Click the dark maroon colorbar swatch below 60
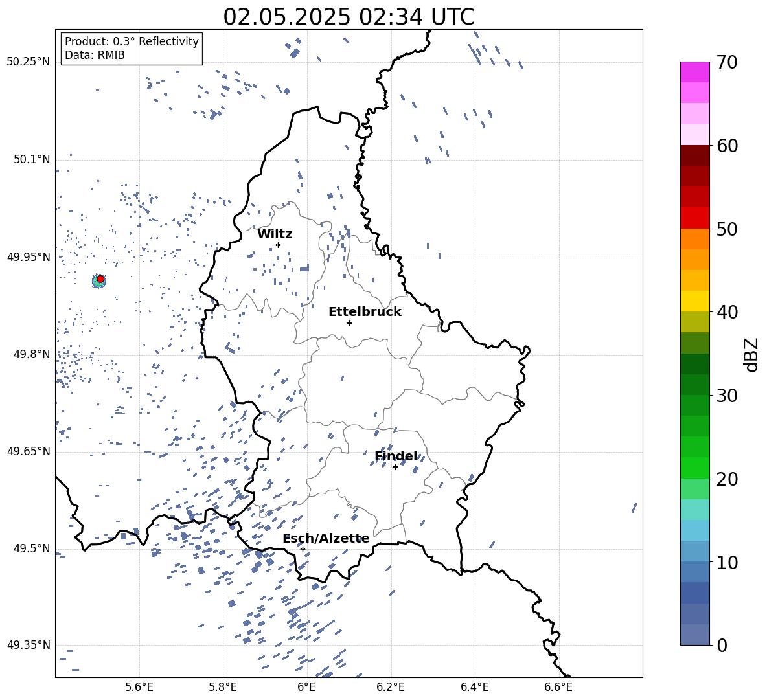Viewport: 767px width, 700px height. pos(695,156)
